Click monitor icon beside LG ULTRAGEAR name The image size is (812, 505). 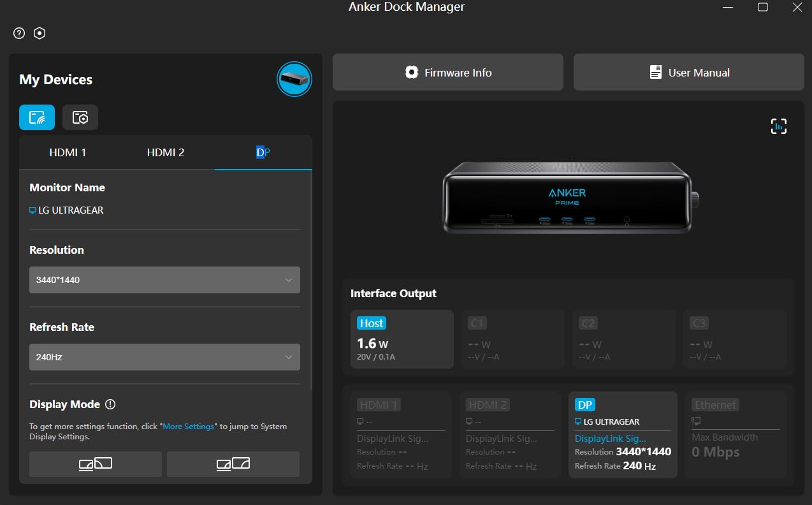click(x=33, y=210)
